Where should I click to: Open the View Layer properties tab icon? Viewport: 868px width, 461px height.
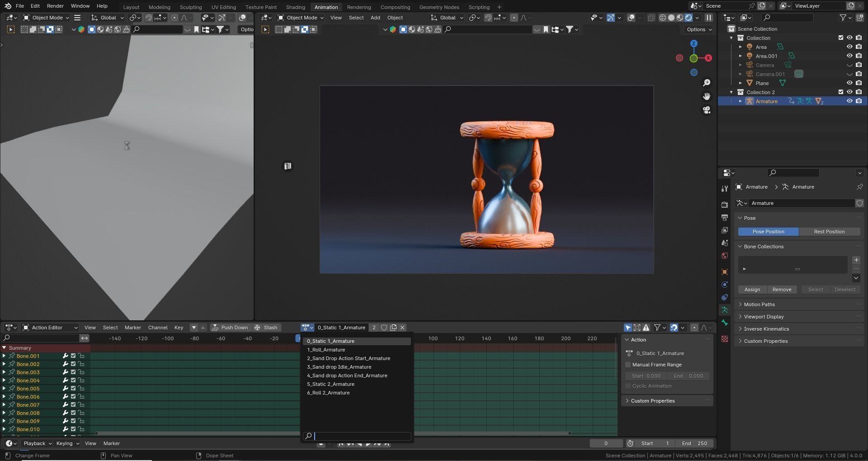725,230
